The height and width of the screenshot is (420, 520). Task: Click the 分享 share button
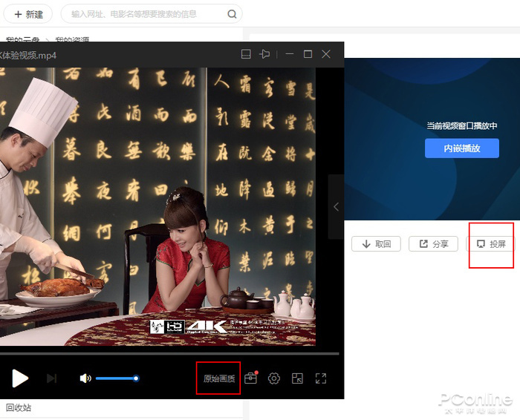click(433, 243)
